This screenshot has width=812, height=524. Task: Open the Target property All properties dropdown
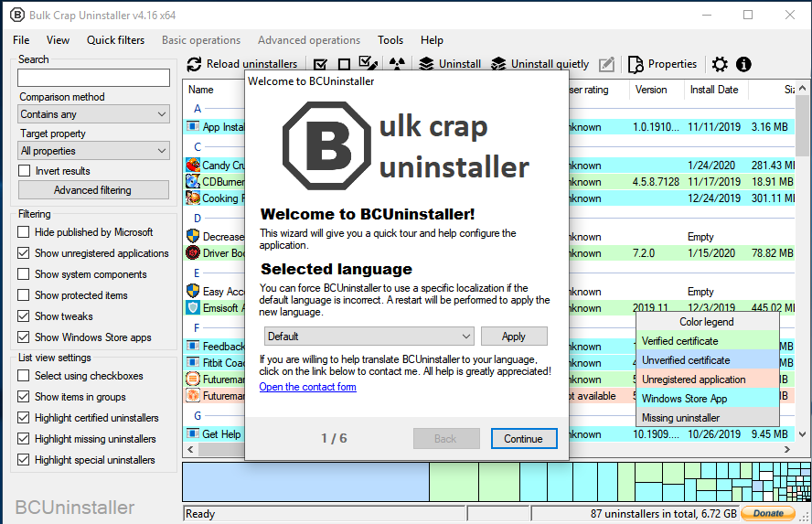[x=94, y=151]
